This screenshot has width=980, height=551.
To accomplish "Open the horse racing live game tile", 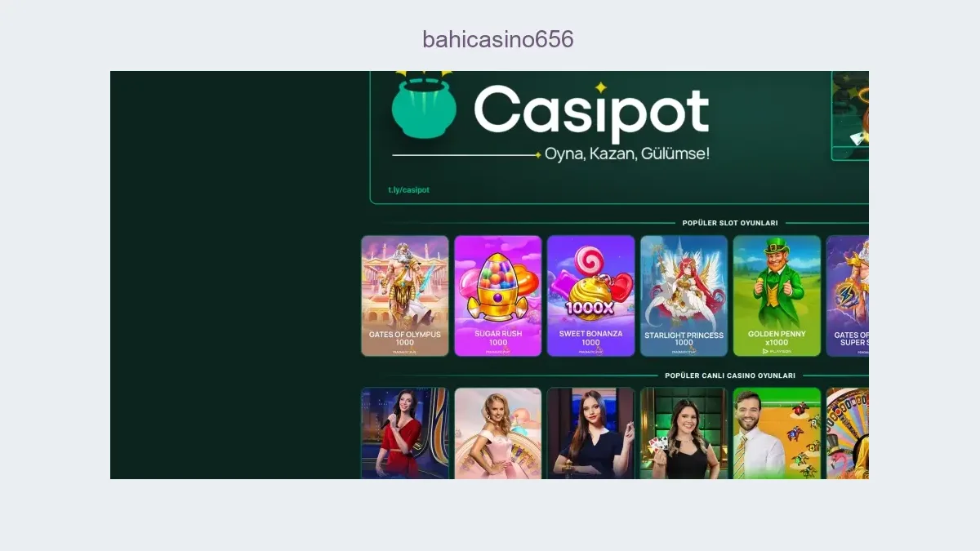I will (x=777, y=433).
